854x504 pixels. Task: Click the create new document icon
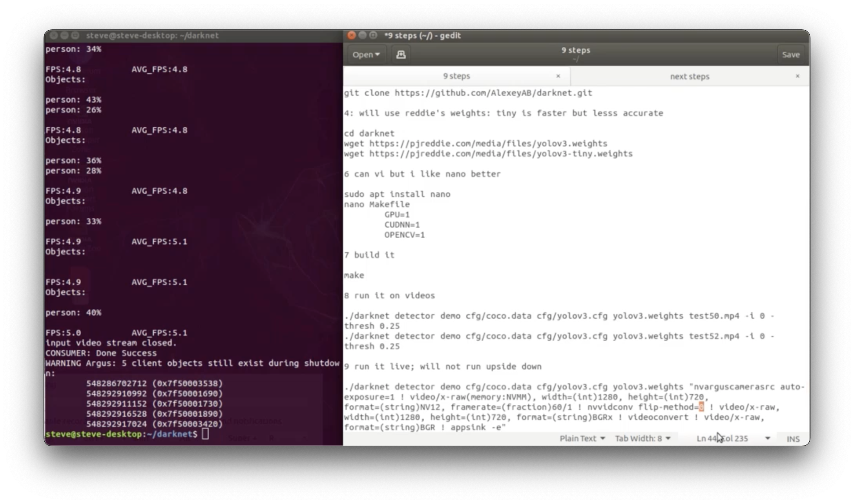tap(401, 54)
